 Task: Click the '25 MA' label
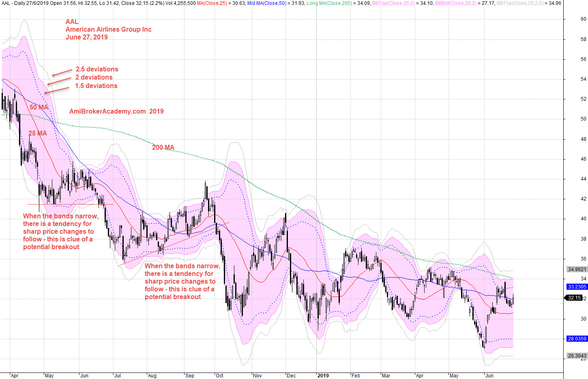(38, 133)
